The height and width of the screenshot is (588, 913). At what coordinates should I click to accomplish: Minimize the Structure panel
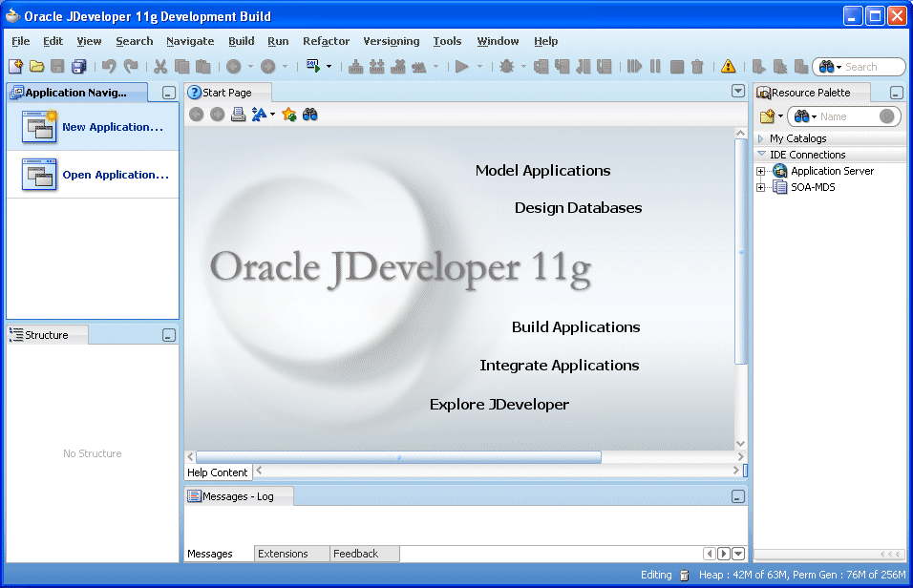169,335
